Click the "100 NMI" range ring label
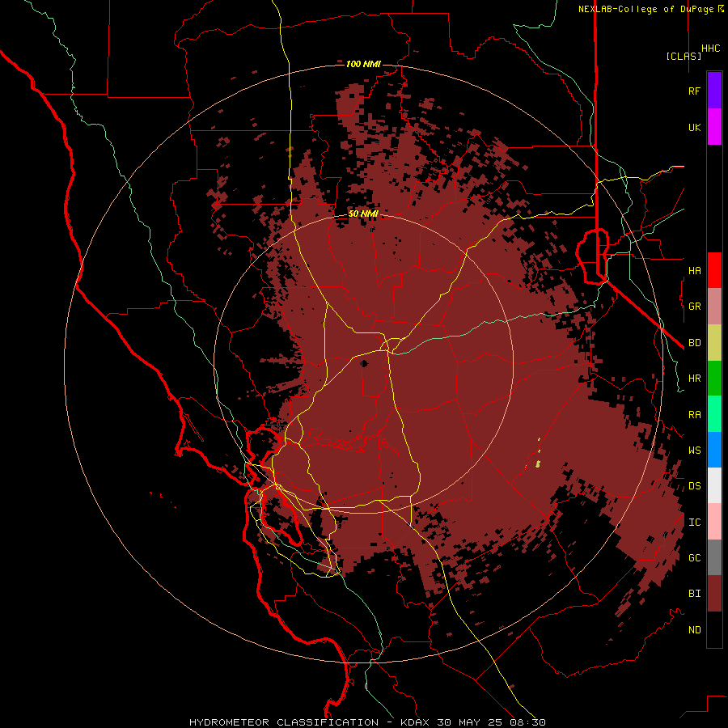728x728 pixels. click(x=363, y=64)
